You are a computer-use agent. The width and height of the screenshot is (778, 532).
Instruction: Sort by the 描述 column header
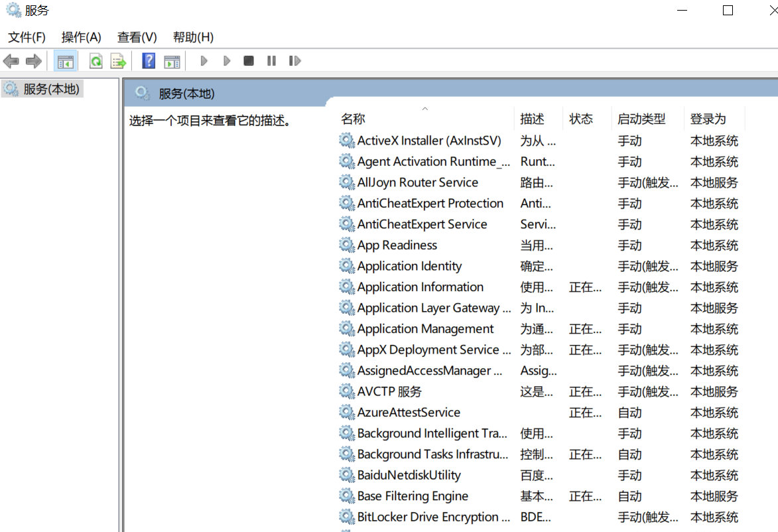pyautogui.click(x=539, y=119)
